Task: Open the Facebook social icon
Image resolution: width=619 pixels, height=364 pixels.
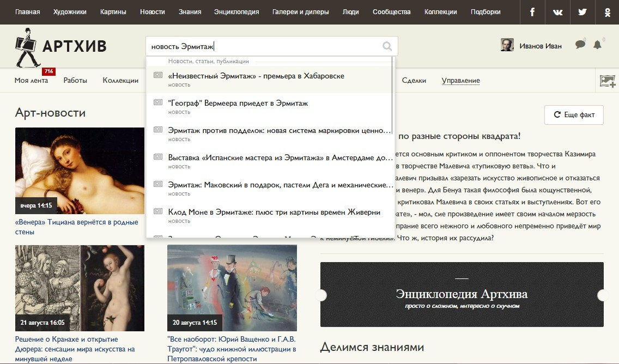Action: coord(532,12)
